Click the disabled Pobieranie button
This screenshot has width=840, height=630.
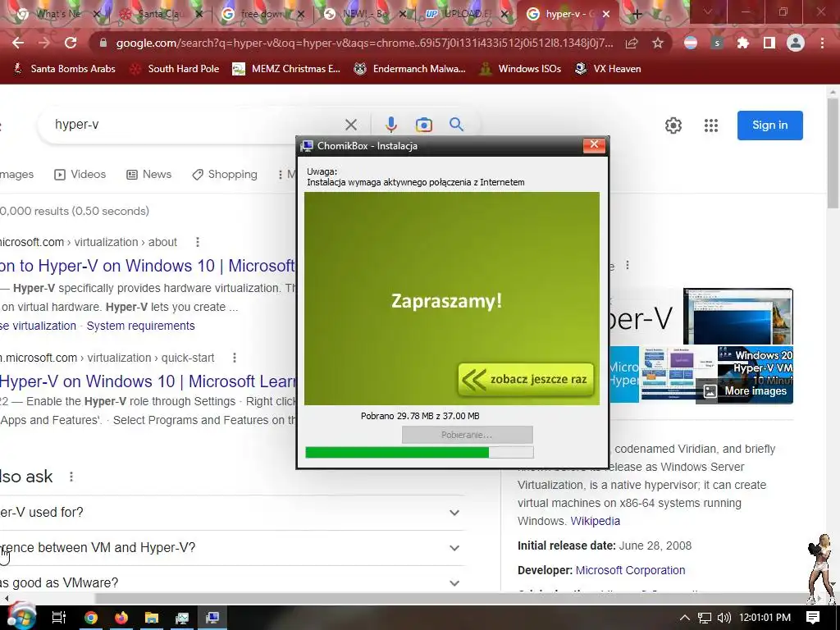(467, 435)
